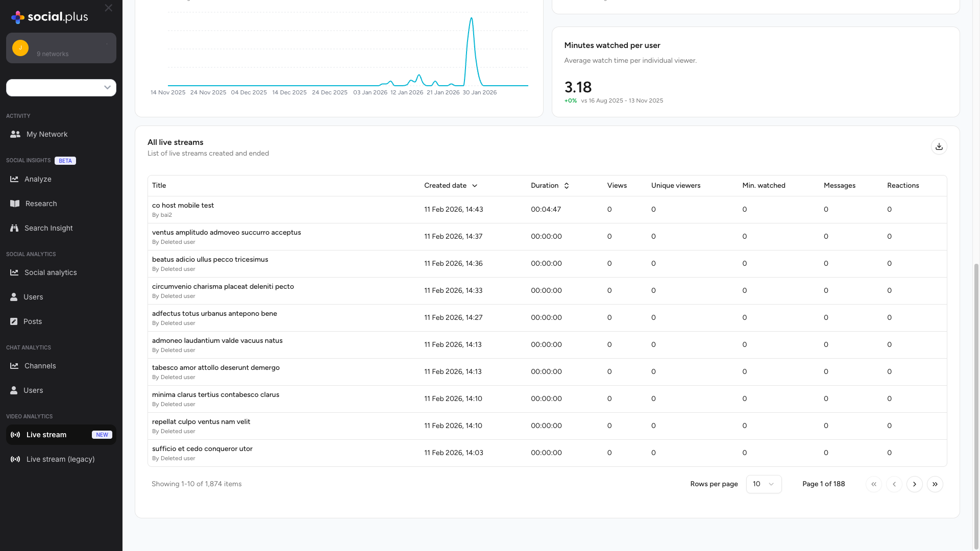Select the Analyze insights icon
Screen dimensions: 980x551
click(x=14, y=179)
